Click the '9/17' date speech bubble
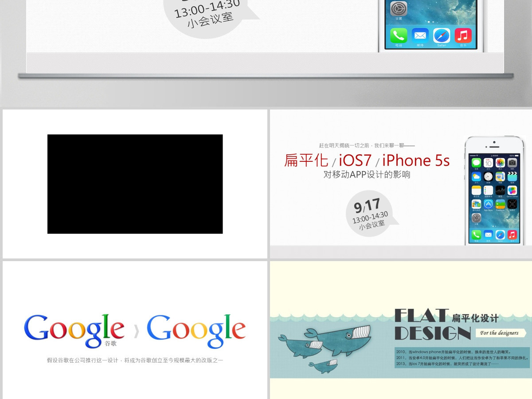Screen dimensions: 532x399 [x=372, y=214]
